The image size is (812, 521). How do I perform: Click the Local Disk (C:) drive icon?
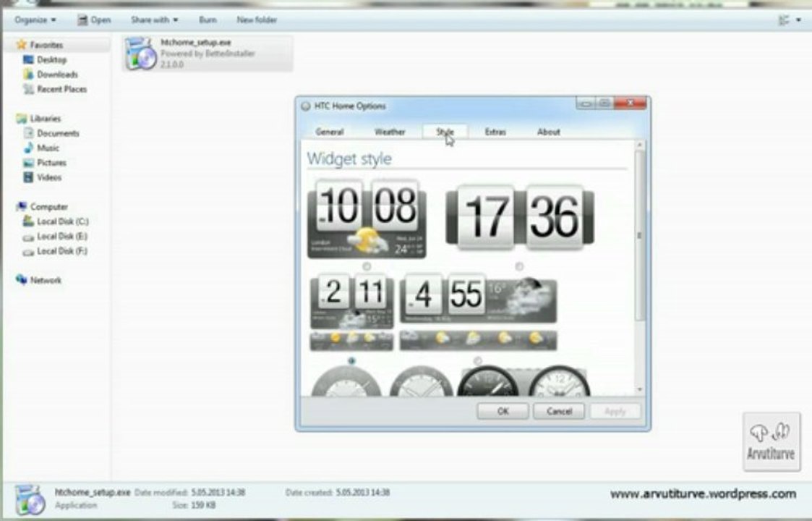click(28, 221)
